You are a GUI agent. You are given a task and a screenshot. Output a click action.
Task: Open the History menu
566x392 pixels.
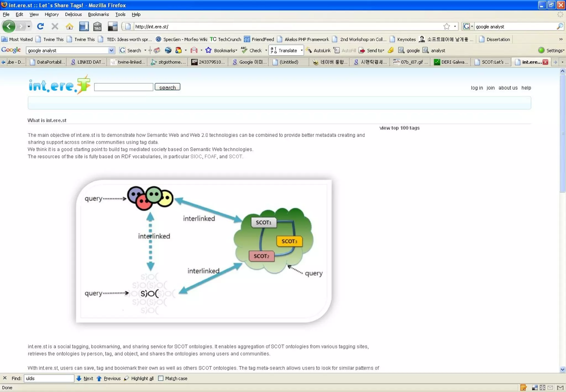coord(51,14)
